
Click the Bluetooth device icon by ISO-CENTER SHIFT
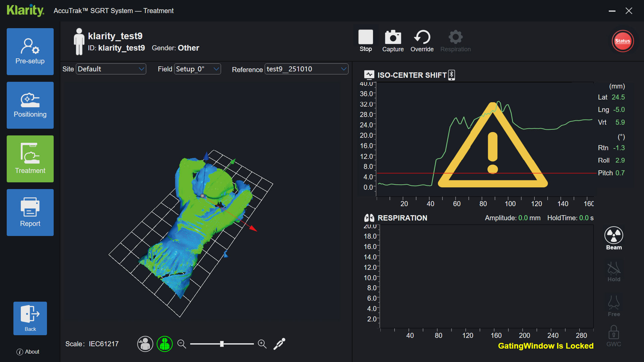coord(451,75)
